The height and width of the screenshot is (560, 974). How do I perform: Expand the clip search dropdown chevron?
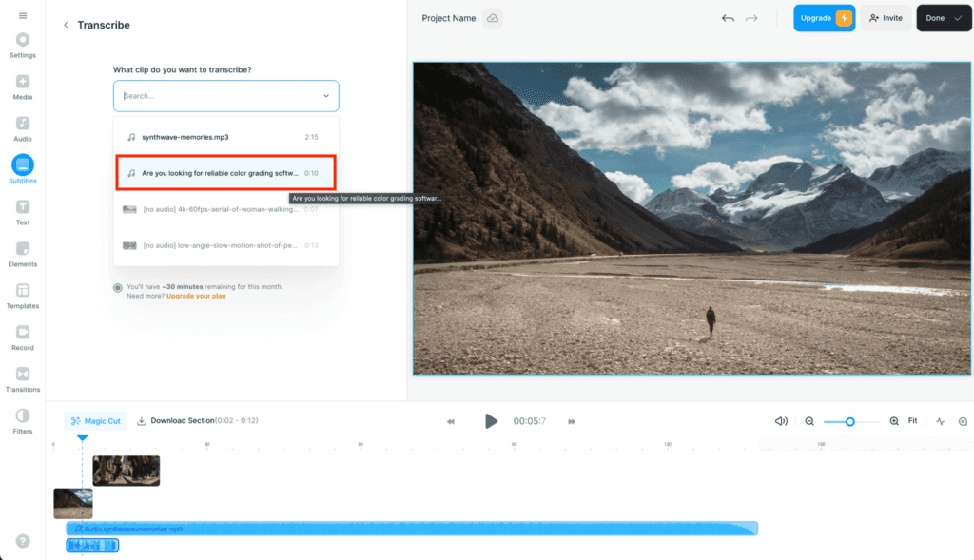[326, 96]
